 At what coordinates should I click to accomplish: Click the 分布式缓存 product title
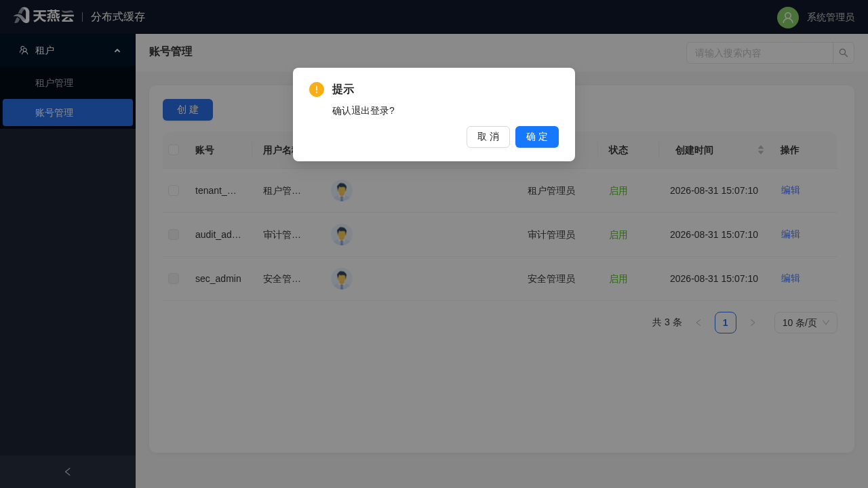tap(118, 17)
